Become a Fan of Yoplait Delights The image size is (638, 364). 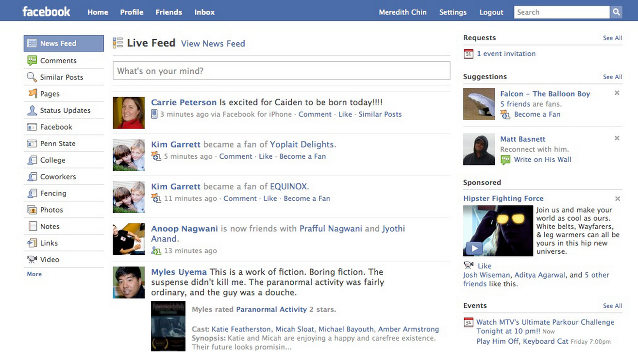[302, 156]
